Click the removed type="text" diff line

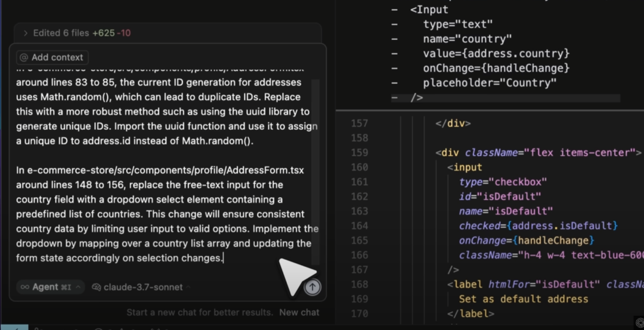(457, 24)
